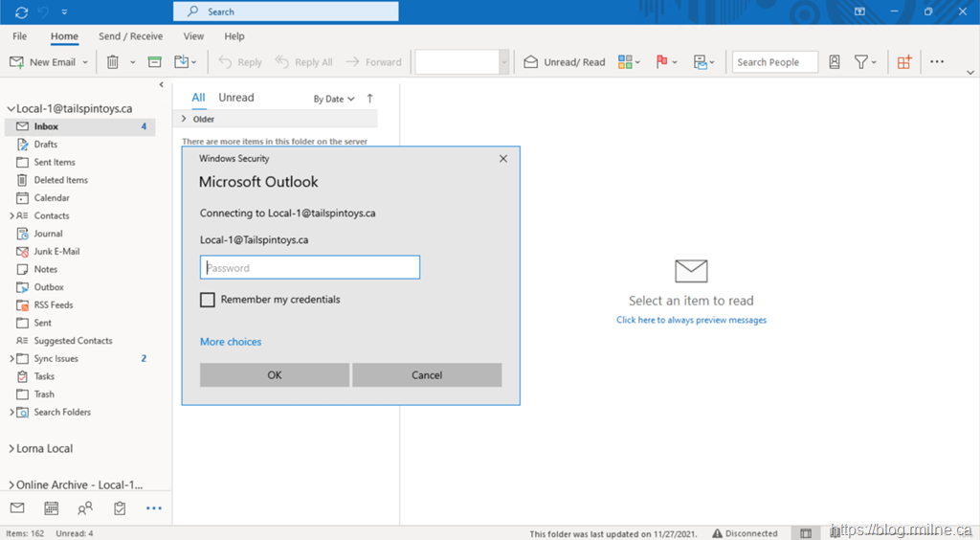Click the Flag follow-up icon
Viewport: 980px width, 540px height.
661,62
